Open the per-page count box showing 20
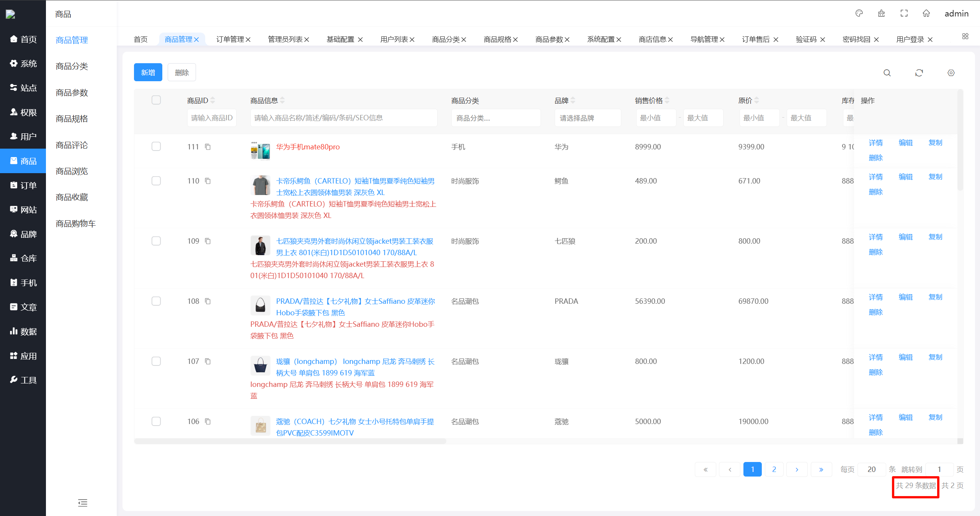Screen dimensions: 980x516 point(872,469)
